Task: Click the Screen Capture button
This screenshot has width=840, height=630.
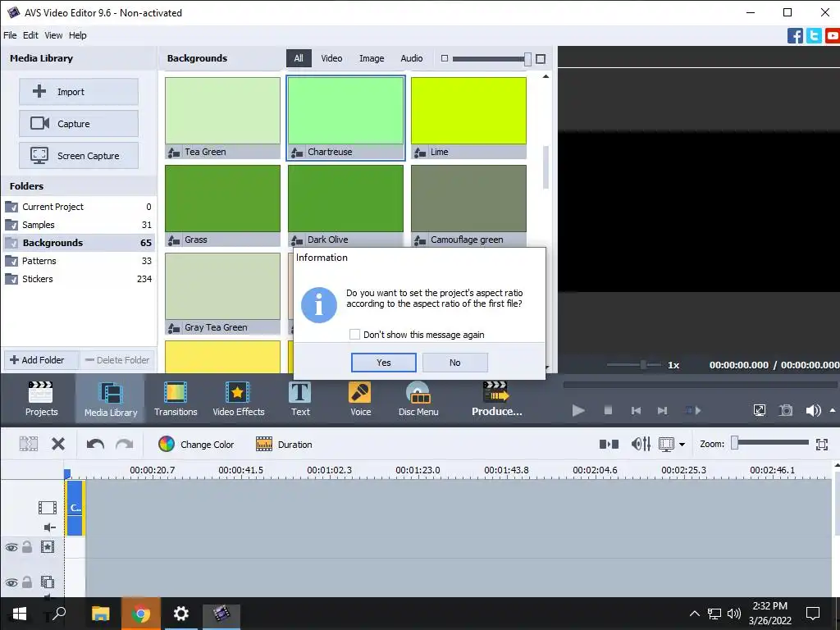Action: [79, 156]
